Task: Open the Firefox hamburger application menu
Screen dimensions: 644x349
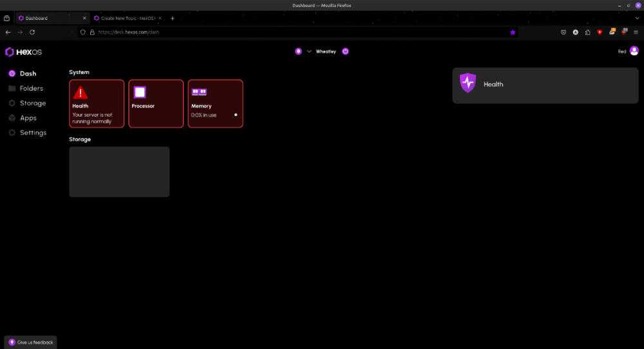Action: [x=636, y=32]
